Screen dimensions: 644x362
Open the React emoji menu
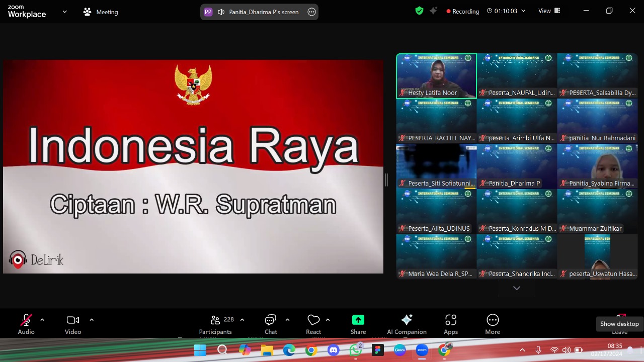pyautogui.click(x=313, y=324)
